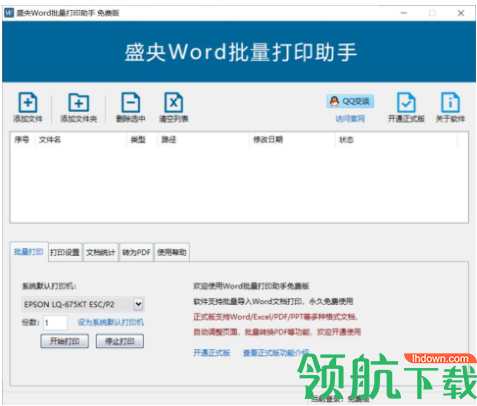Click the 开始打印 button
The width and height of the screenshot is (477, 406).
65,341
